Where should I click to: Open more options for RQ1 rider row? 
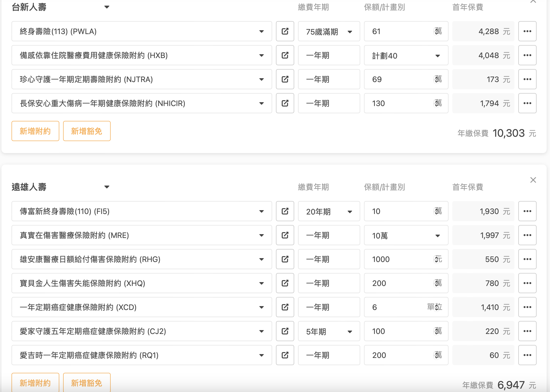(527, 355)
